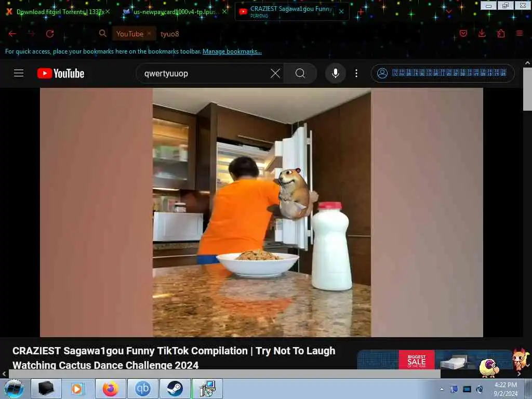
Task: Open Steam from the taskbar
Action: coord(175,389)
